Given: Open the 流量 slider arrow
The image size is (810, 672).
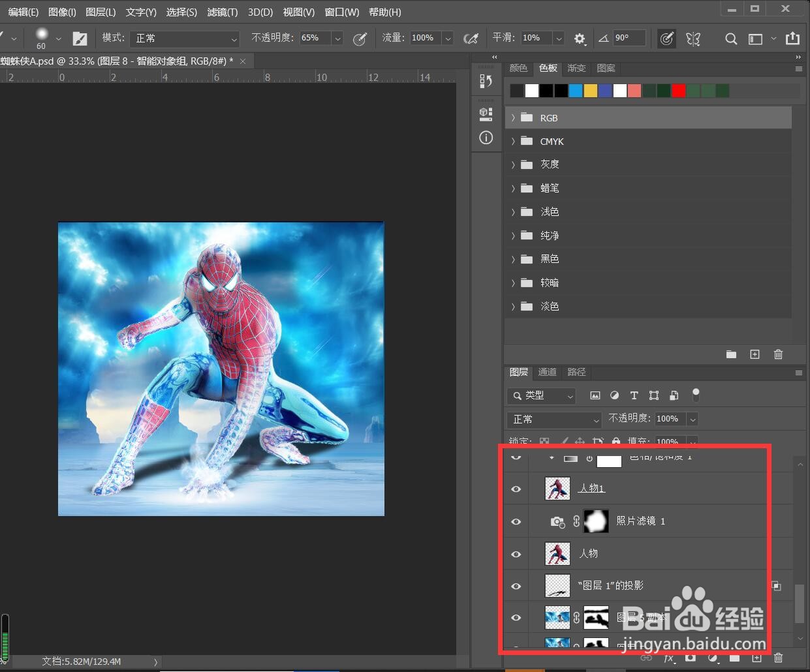Looking at the screenshot, I should click(x=448, y=38).
